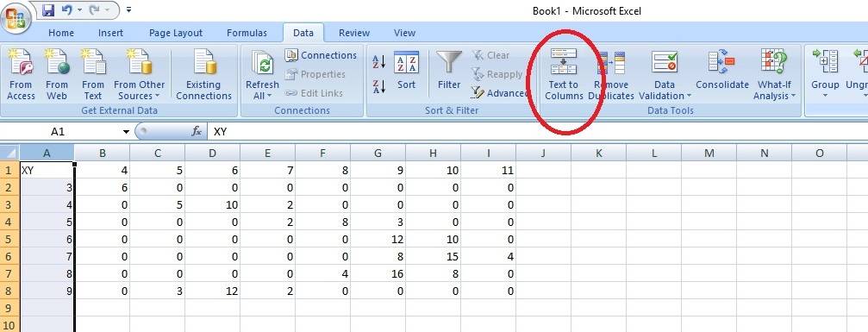
Task: Open the Review tab
Action: pos(354,33)
